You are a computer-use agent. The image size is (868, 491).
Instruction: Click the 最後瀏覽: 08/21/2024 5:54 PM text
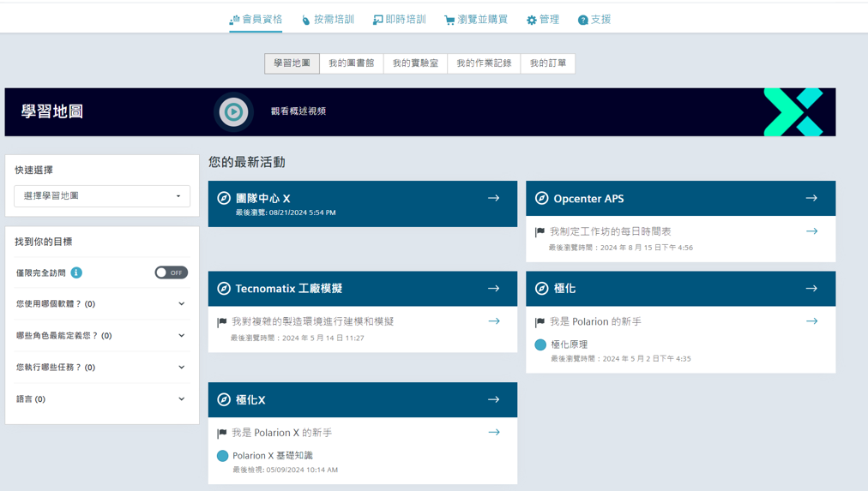coord(286,213)
